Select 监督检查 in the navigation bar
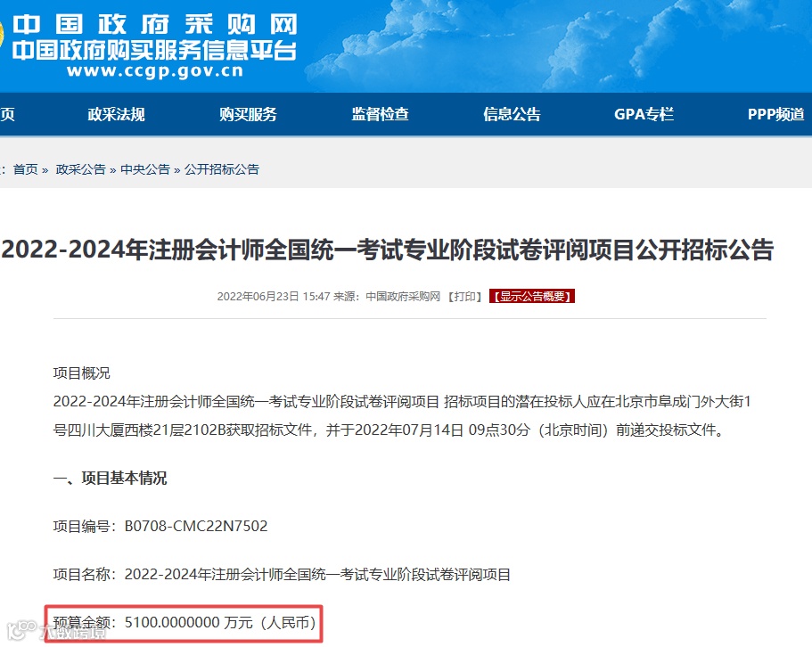 (x=380, y=114)
